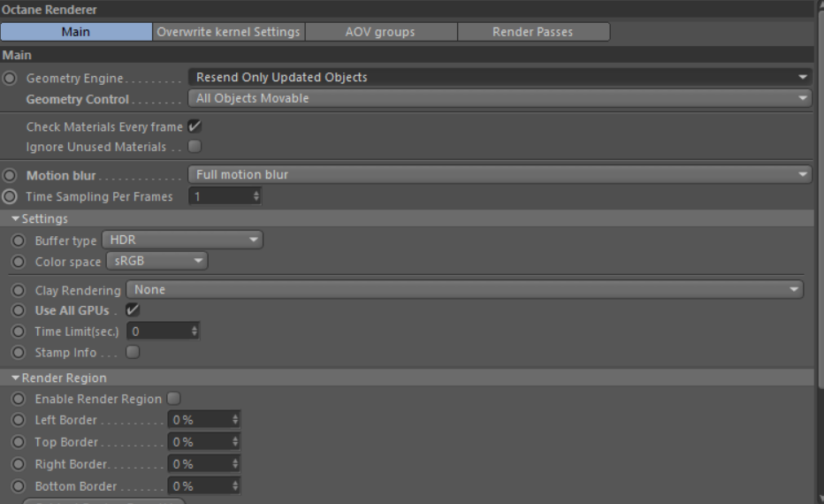Click the vertical scrollbar of the panel

tap(820, 200)
